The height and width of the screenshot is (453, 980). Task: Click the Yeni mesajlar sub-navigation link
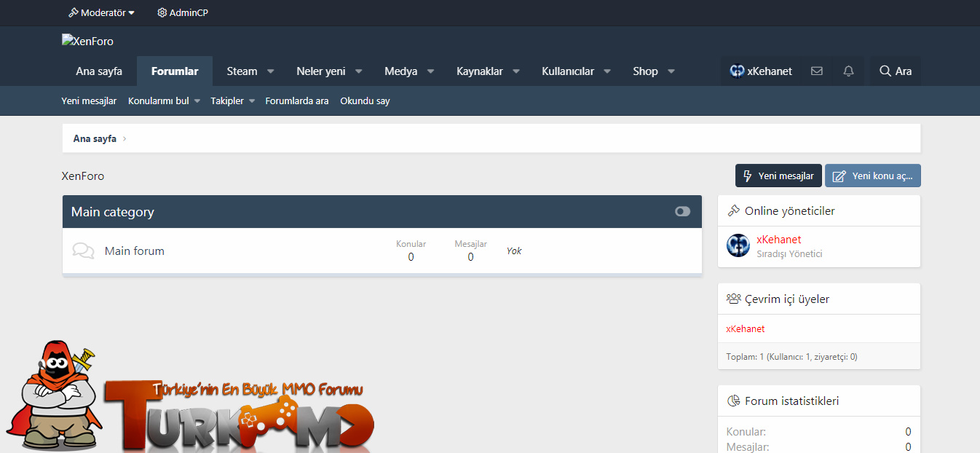(x=89, y=101)
